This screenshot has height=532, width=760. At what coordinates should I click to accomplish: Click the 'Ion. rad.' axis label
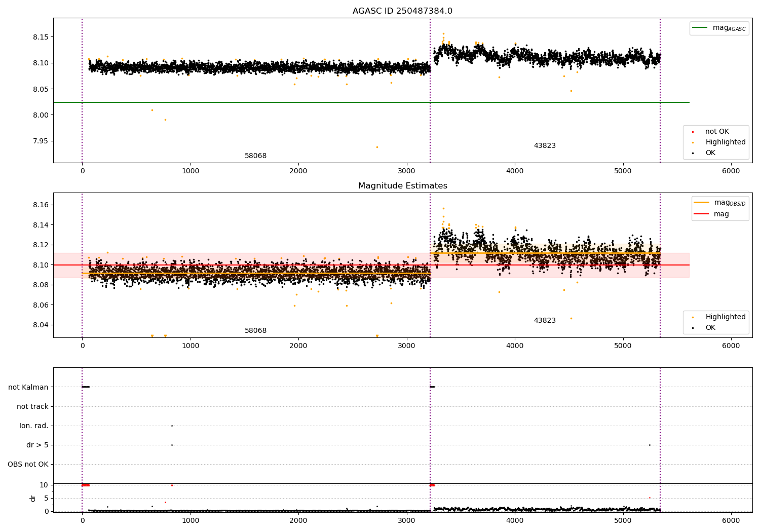pyautogui.click(x=34, y=426)
